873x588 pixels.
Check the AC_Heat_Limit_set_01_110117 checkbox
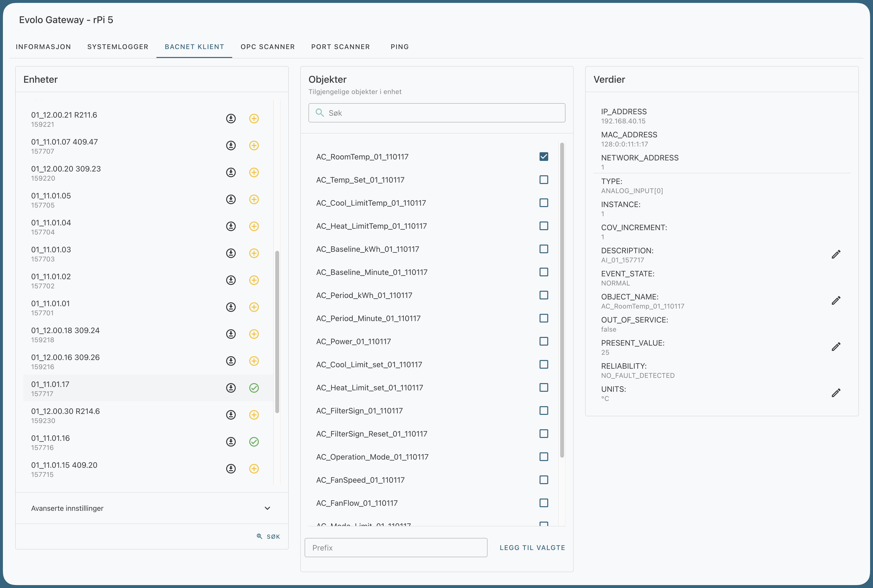tap(544, 388)
